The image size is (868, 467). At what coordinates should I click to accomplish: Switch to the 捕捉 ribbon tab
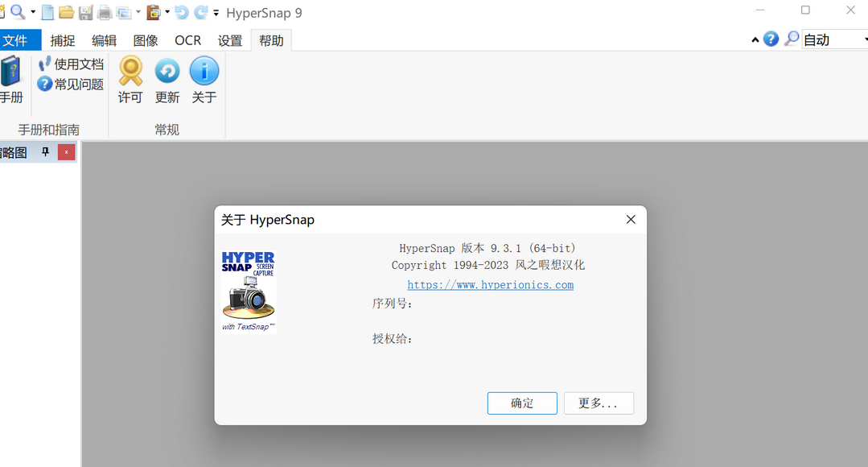click(63, 40)
